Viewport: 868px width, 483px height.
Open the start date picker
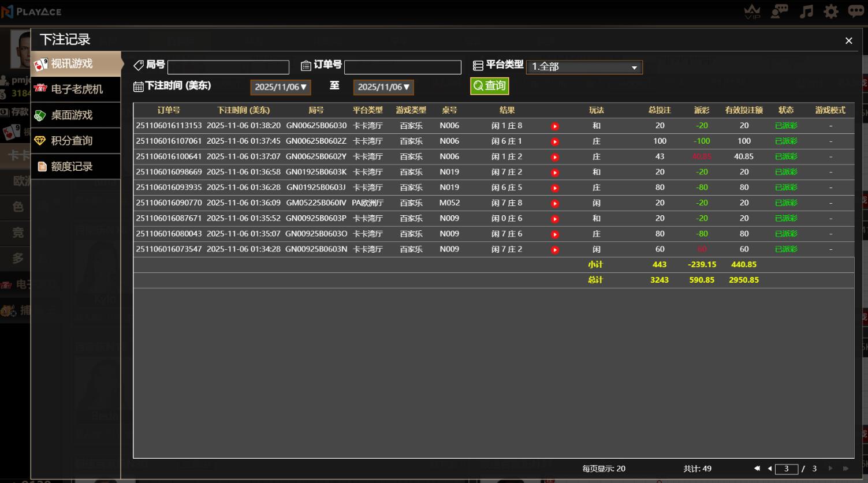[x=281, y=87]
